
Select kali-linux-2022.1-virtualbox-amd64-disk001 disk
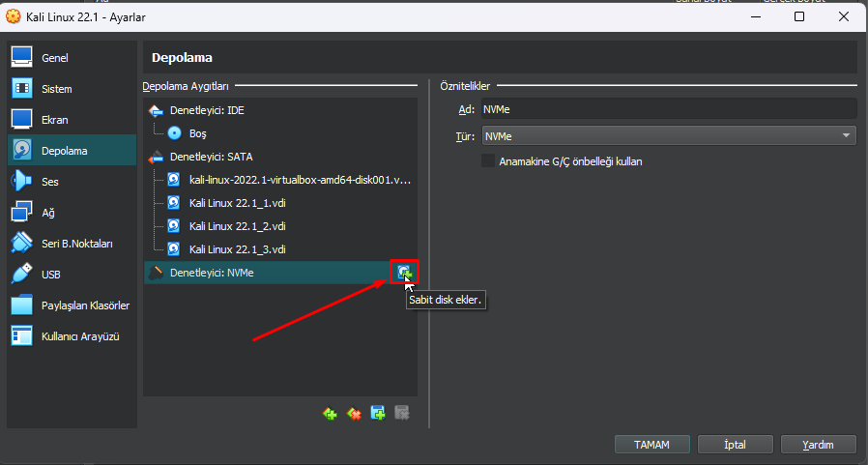click(x=280, y=180)
